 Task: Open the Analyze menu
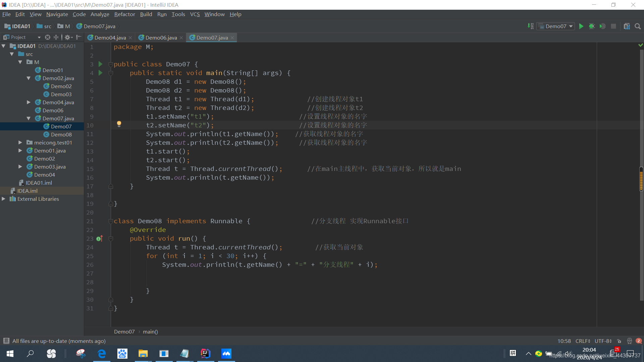[100, 14]
